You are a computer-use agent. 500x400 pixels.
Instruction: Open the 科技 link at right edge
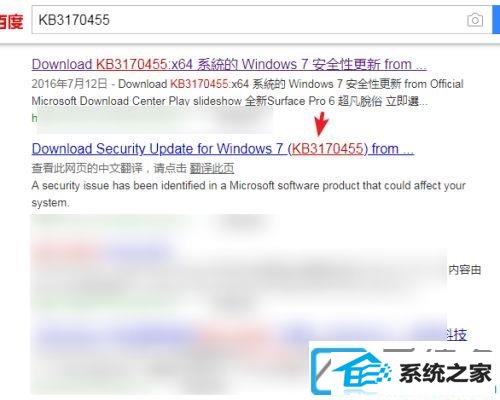click(x=457, y=334)
